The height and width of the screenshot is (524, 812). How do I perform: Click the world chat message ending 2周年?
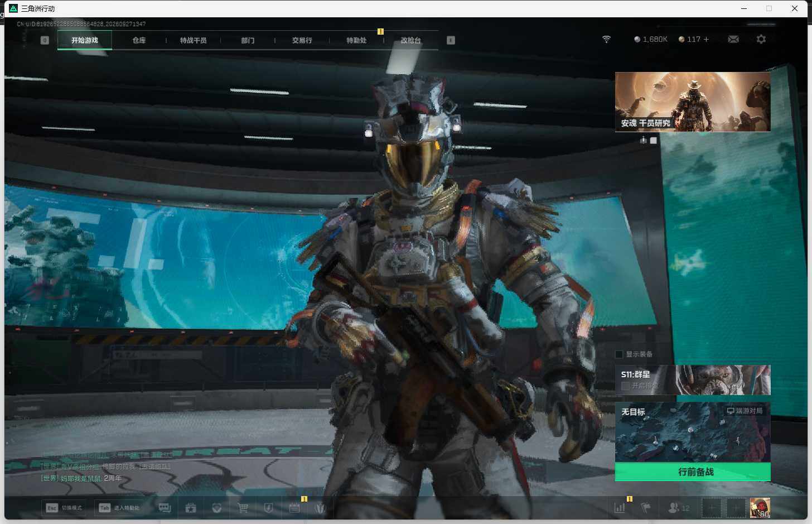click(81, 478)
